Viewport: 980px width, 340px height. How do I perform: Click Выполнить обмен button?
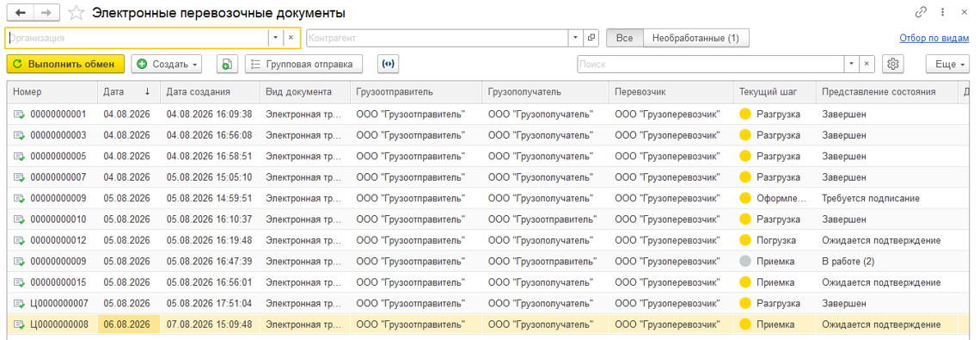[65, 64]
